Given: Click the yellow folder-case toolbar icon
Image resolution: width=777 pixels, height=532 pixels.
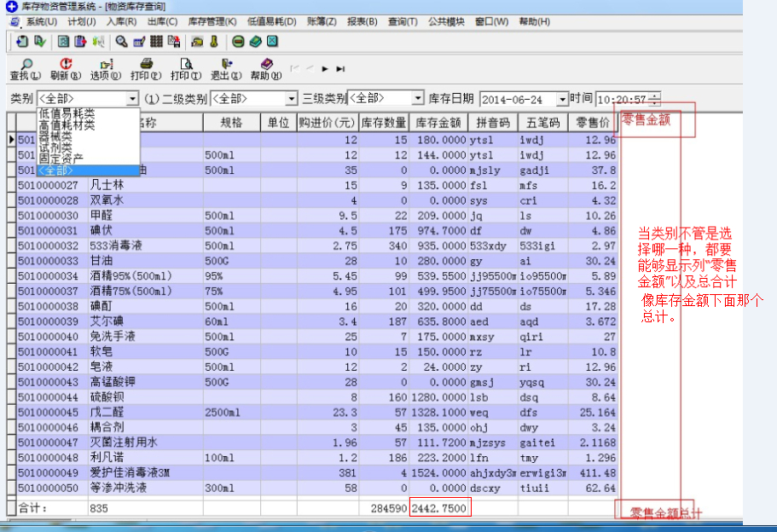Looking at the screenshot, I should coord(197,42).
